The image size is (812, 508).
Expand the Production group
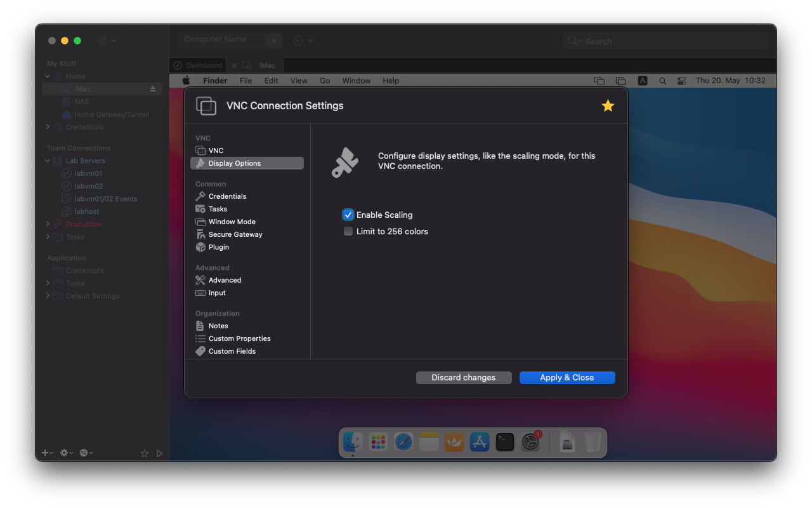pyautogui.click(x=47, y=224)
